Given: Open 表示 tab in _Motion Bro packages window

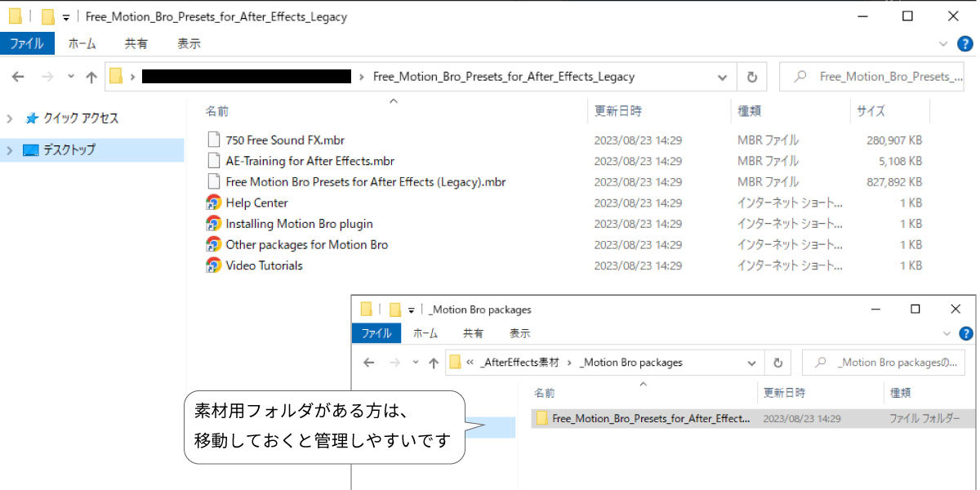Looking at the screenshot, I should 520,333.
